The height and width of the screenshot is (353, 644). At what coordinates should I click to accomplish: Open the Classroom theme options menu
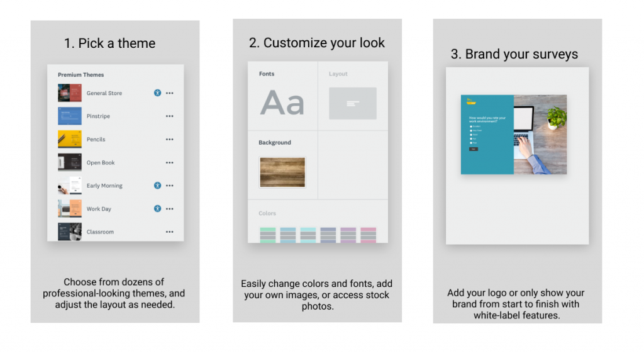click(x=170, y=232)
